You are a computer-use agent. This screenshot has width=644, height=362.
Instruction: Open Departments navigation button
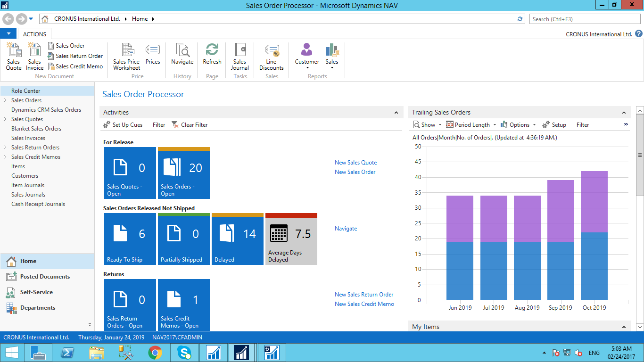47,308
